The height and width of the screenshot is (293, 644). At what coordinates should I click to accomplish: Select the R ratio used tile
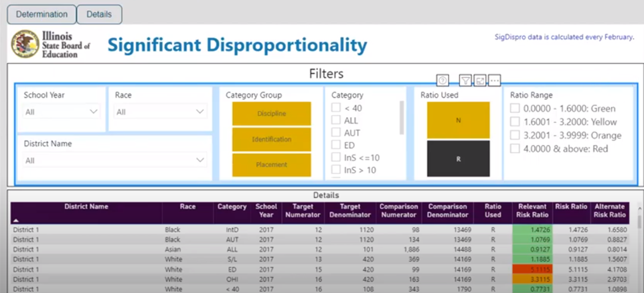point(458,159)
